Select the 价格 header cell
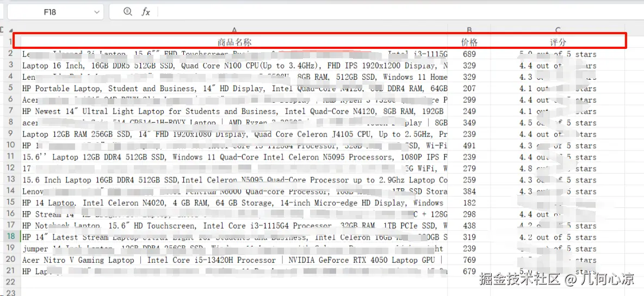Image resolution: width=644 pixels, height=296 pixels. [x=469, y=42]
